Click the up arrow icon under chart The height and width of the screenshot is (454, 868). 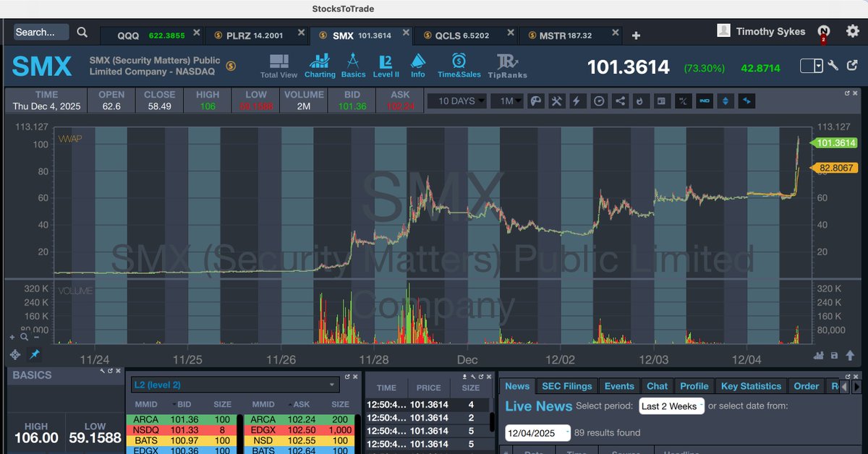[849, 355]
